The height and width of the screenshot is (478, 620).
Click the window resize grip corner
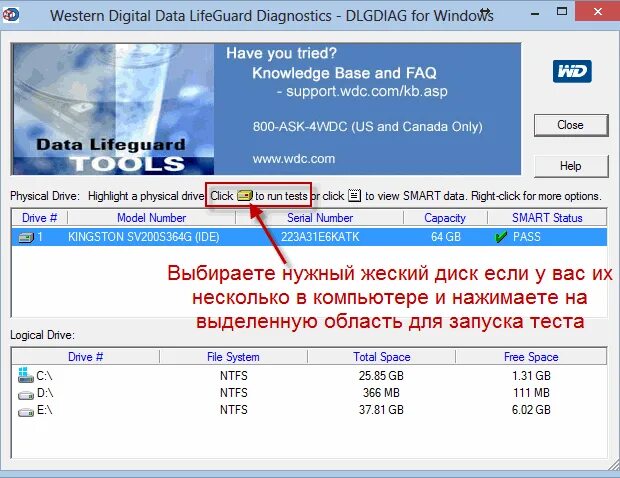tap(614, 465)
